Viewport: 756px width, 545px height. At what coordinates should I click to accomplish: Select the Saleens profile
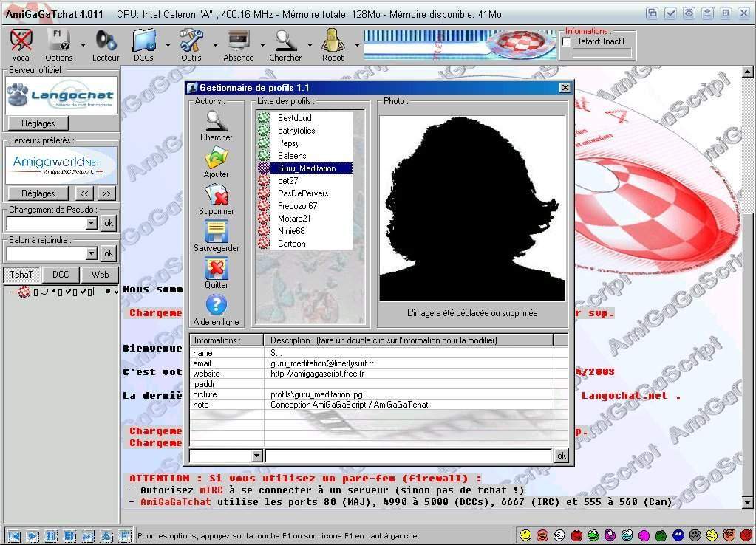(x=292, y=156)
